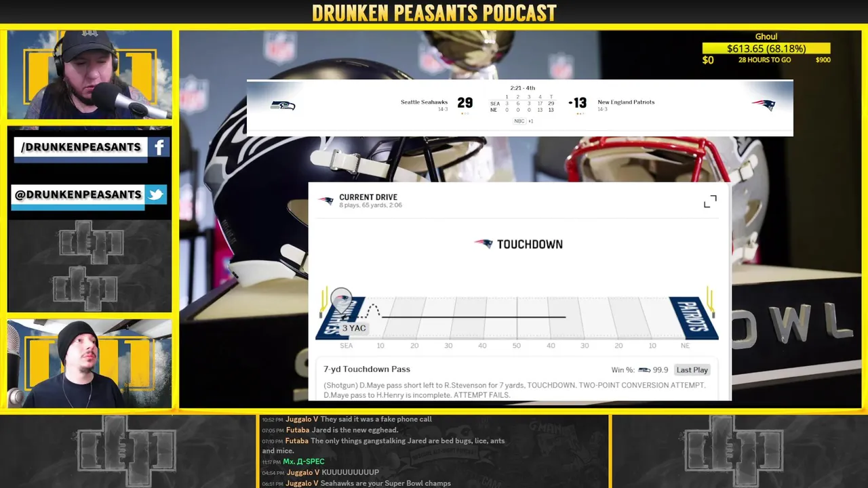Click the Twitter bird icon

tap(156, 195)
